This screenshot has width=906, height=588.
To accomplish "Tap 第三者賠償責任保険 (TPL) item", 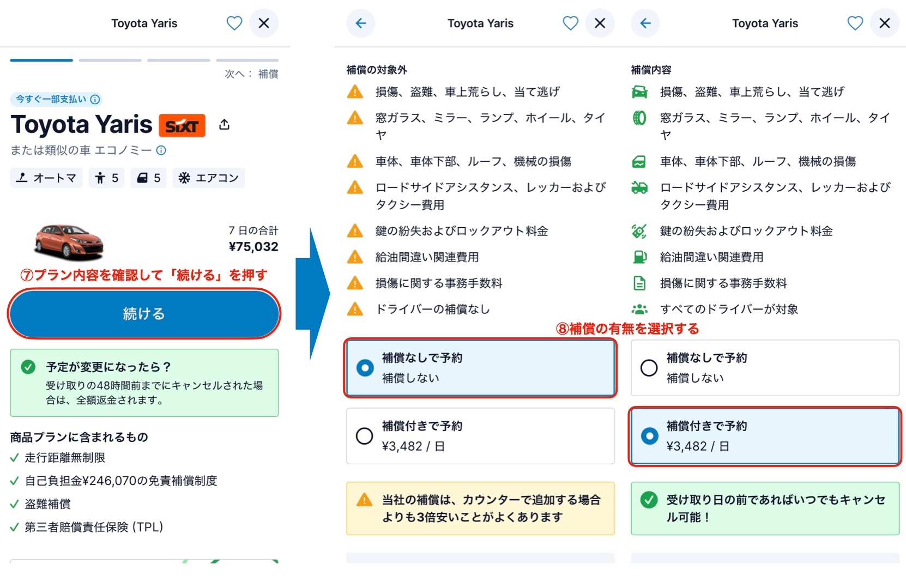I will (x=94, y=527).
